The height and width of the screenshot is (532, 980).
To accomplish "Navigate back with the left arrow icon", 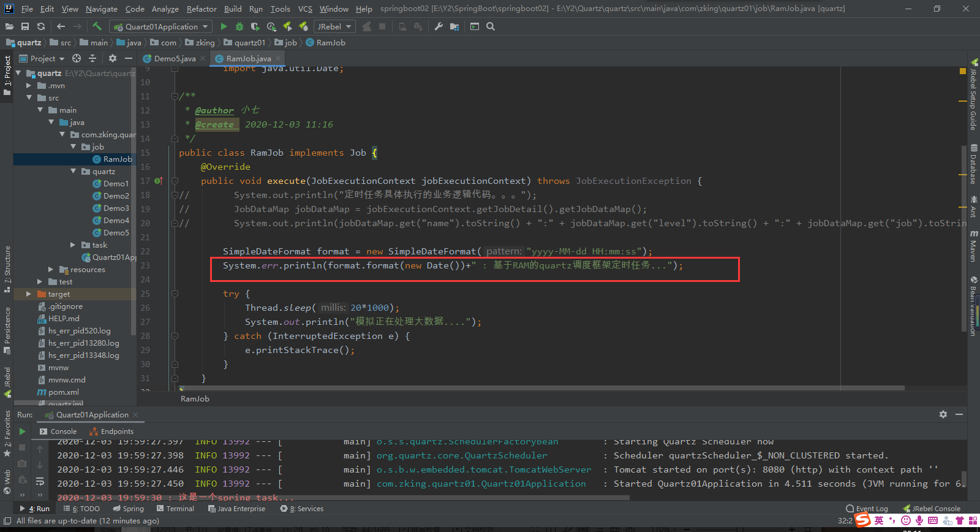I will [x=61, y=26].
